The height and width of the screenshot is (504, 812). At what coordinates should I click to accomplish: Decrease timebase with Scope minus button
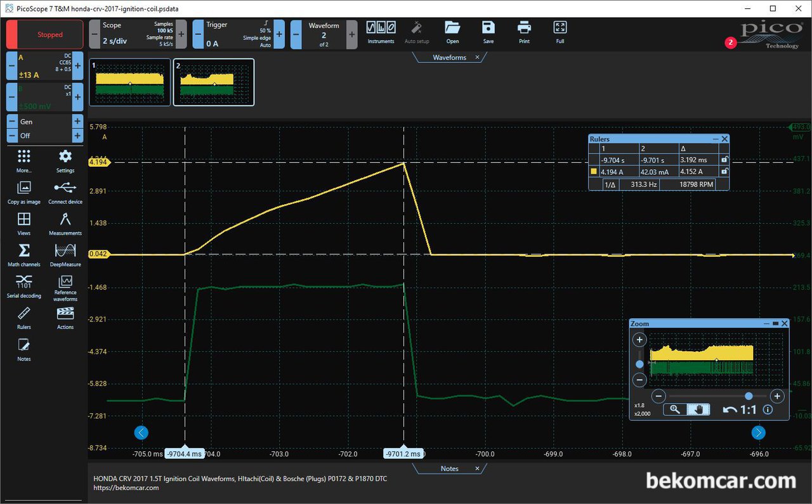pos(94,34)
